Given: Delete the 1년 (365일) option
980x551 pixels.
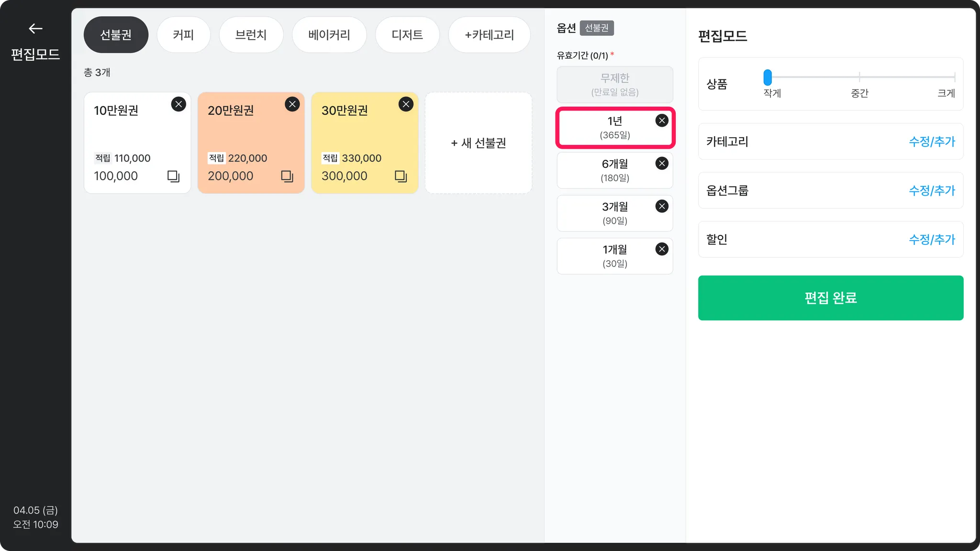Looking at the screenshot, I should (662, 121).
